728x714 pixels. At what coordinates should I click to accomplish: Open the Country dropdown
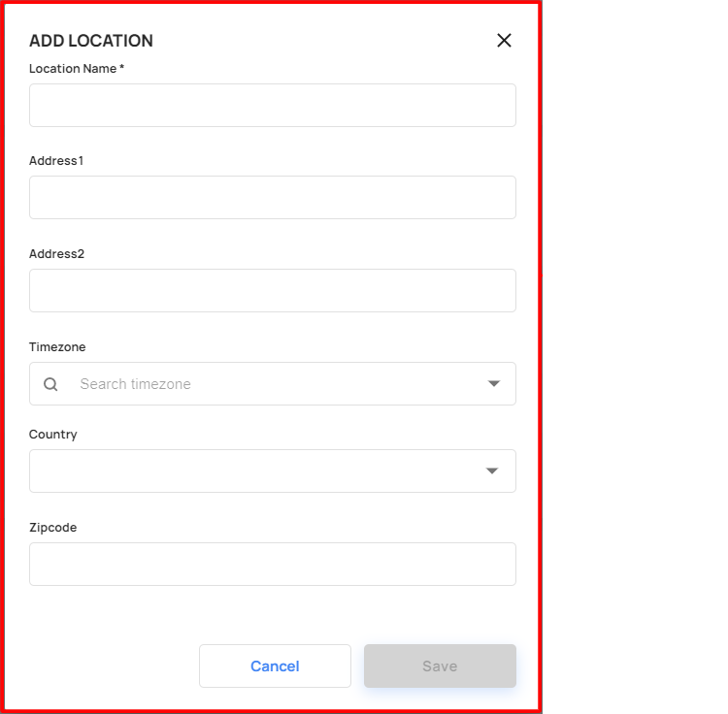(273, 471)
